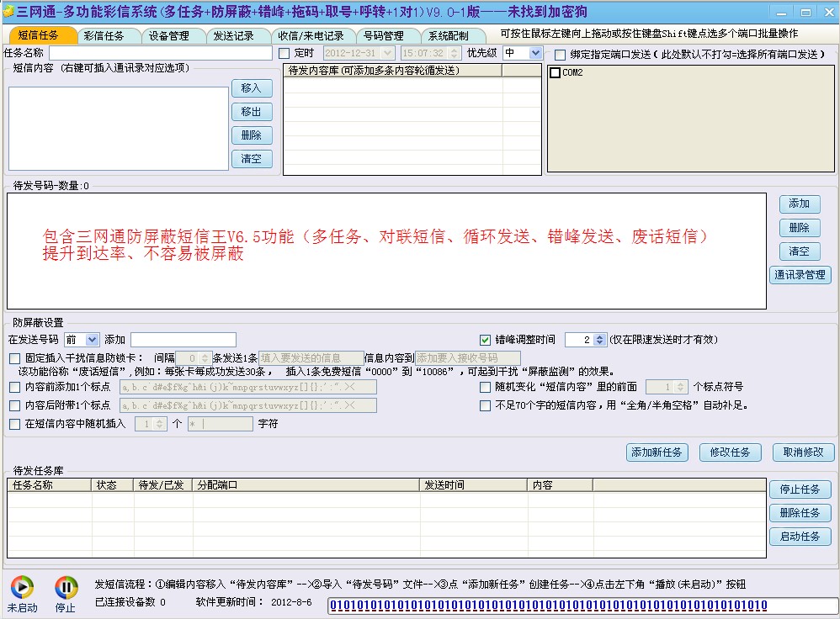The image size is (840, 619).
Task: Click the application icon in title bar
Action: (x=8, y=11)
